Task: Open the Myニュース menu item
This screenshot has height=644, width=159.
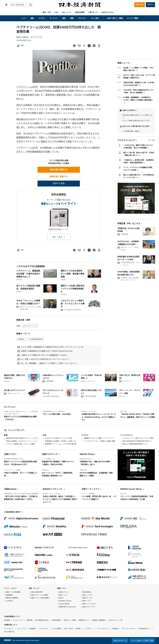Action: click(66, 12)
